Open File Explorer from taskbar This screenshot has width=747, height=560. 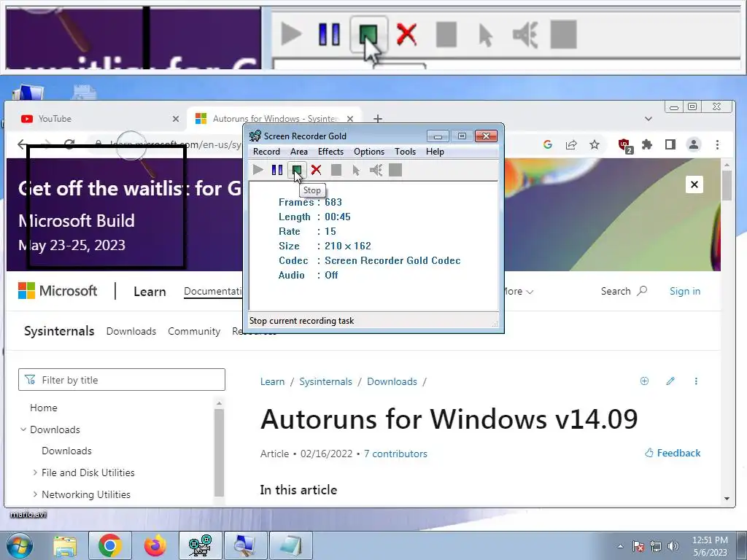point(65,545)
